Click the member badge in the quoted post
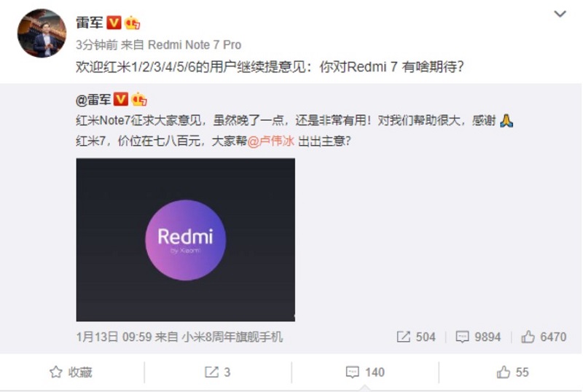 coord(139,99)
